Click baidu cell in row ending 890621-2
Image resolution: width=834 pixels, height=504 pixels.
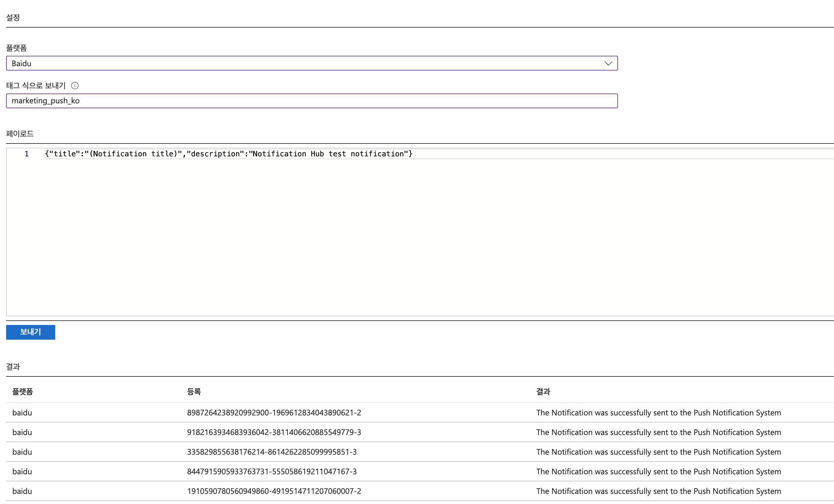22,413
